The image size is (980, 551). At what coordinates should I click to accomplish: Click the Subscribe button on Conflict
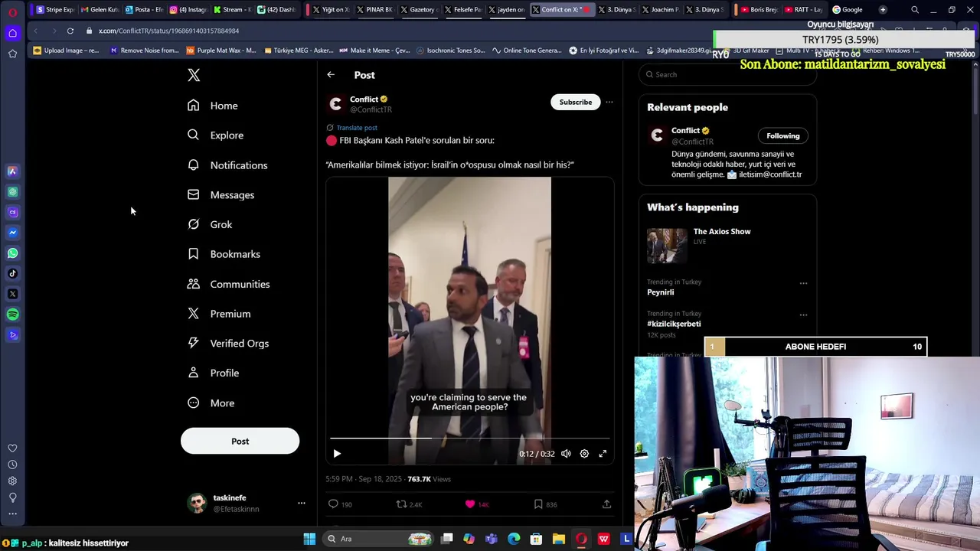[x=575, y=102]
